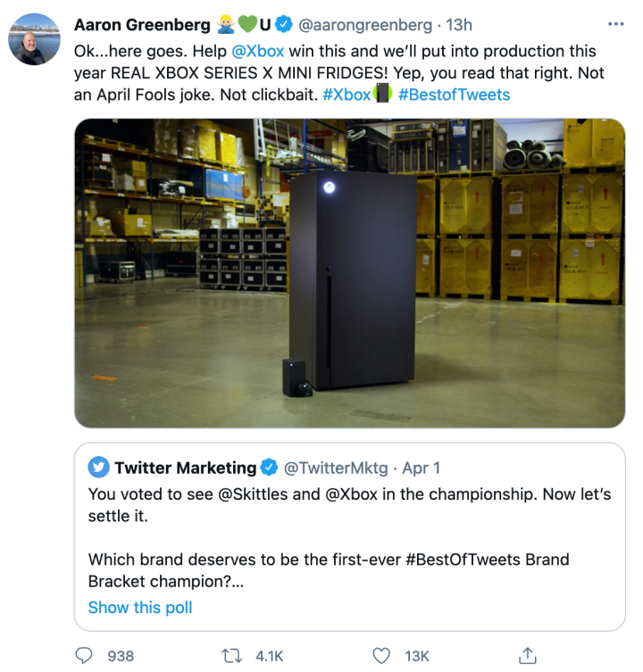Click Aaron Greenberg's verified badge
This screenshot has width=643, height=672.
[x=283, y=24]
